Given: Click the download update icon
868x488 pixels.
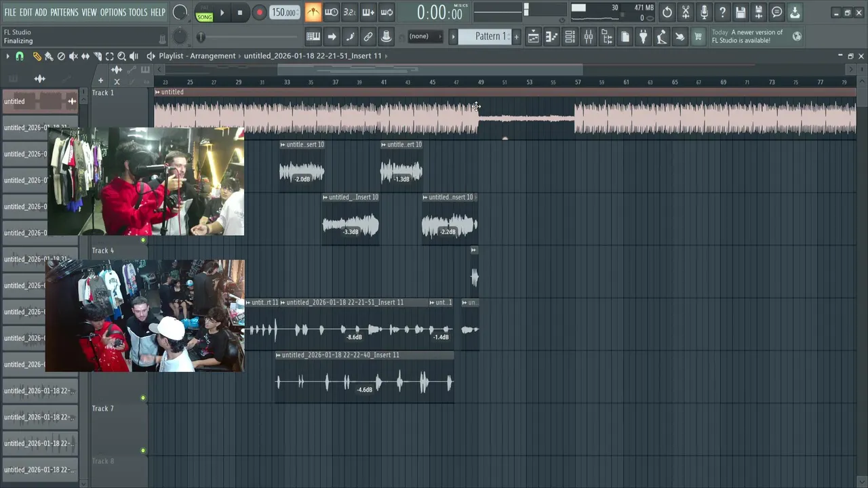Looking at the screenshot, I should 795,12.
